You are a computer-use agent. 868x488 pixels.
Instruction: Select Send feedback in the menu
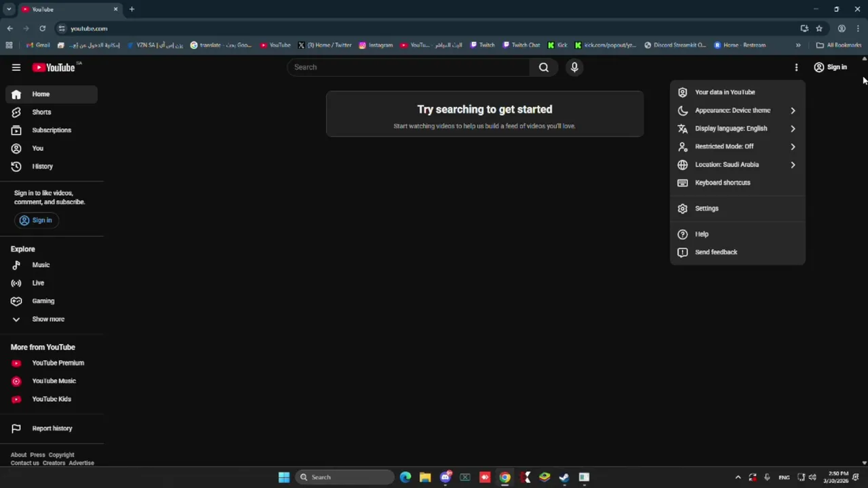coord(738,252)
